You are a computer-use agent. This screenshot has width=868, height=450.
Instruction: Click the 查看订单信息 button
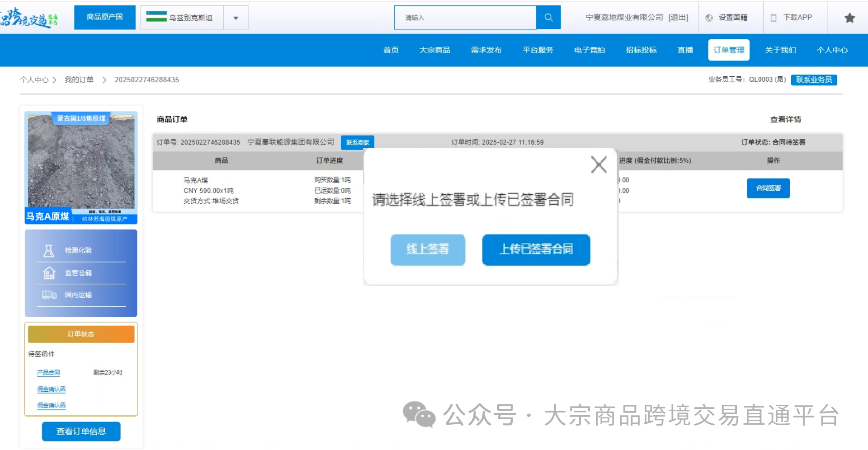pos(81,431)
